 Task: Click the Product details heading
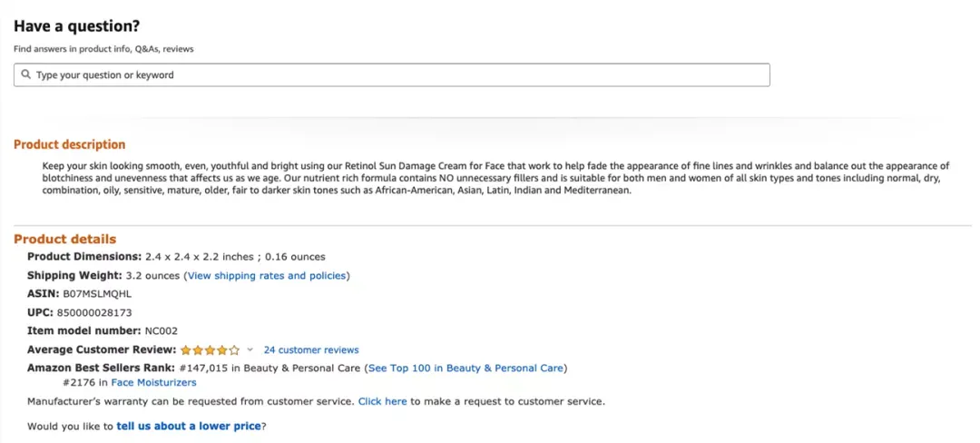click(x=65, y=240)
